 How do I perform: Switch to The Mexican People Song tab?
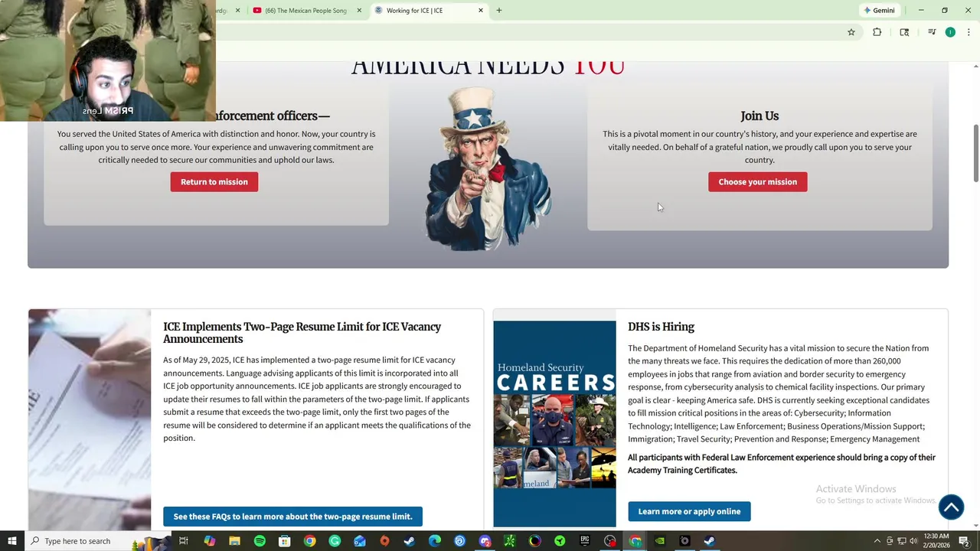pyautogui.click(x=306, y=10)
